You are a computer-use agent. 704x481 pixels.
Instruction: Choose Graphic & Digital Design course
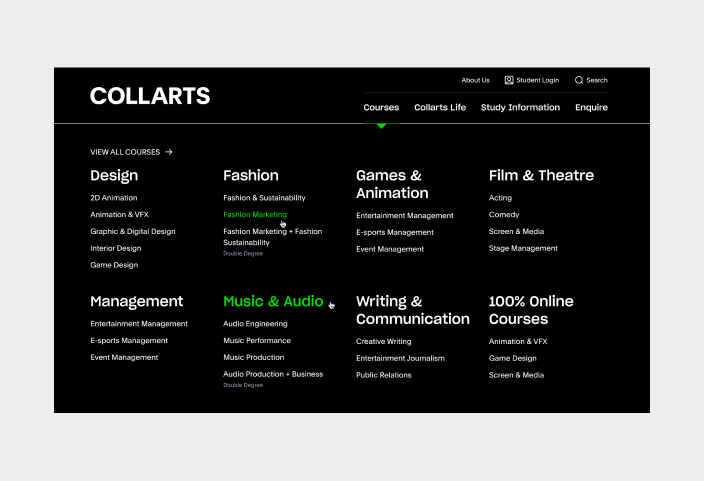132,231
